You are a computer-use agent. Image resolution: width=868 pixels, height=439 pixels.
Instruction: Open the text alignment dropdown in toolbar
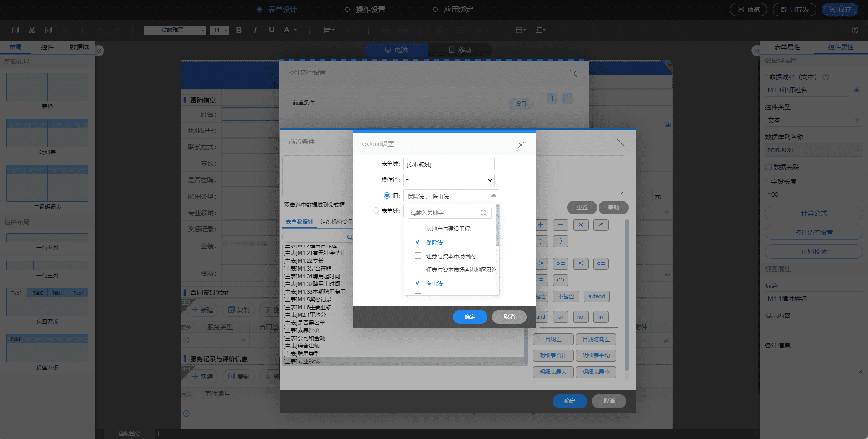[x=329, y=30]
